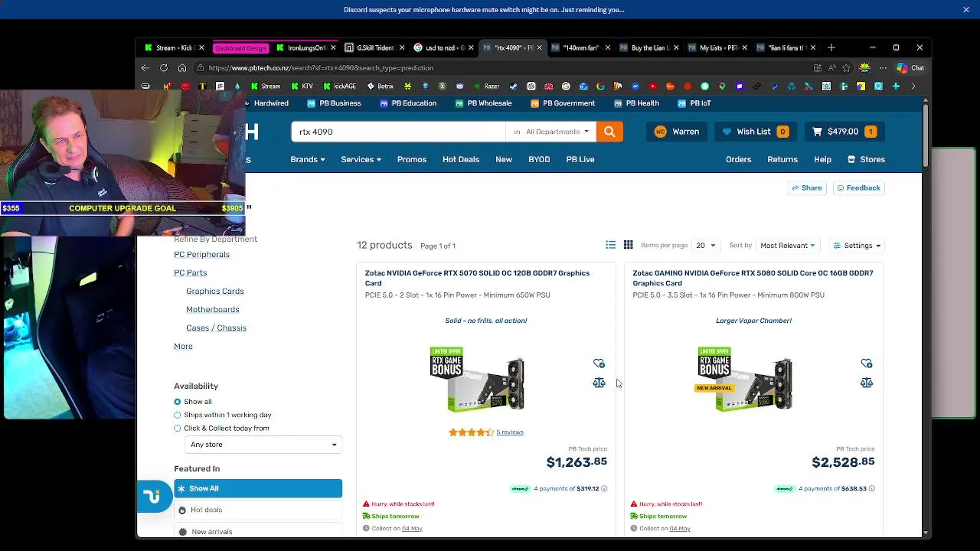980x551 pixels.
Task: Switch to the "140mm fan" tab
Action: (580, 47)
